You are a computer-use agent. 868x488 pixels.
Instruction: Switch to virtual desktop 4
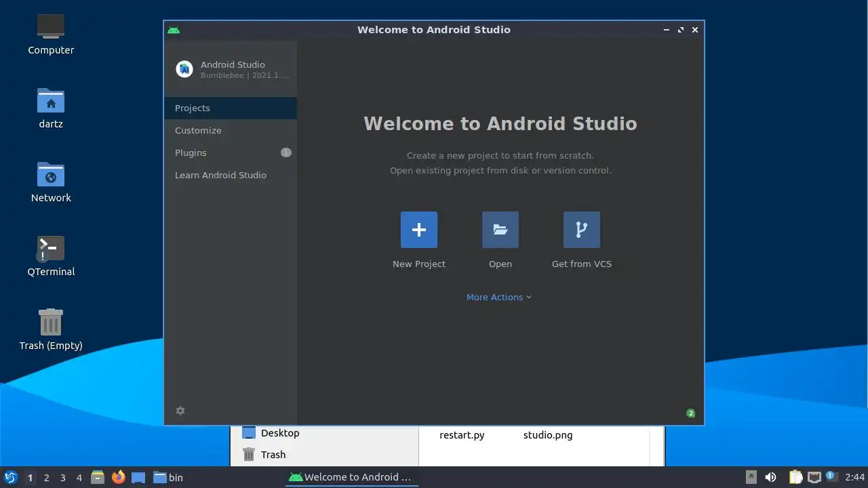[x=79, y=478]
